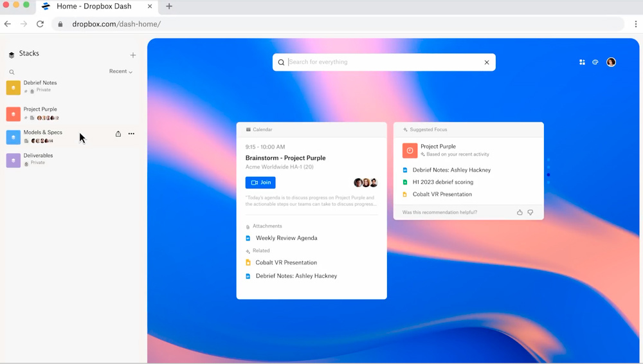Go back in browser
This screenshot has width=643, height=364.
(x=7, y=24)
